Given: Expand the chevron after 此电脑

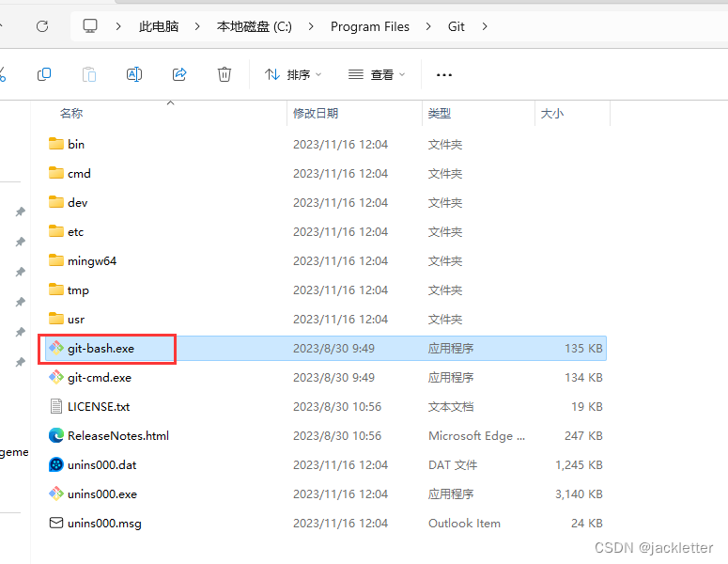Looking at the screenshot, I should coord(197,26).
